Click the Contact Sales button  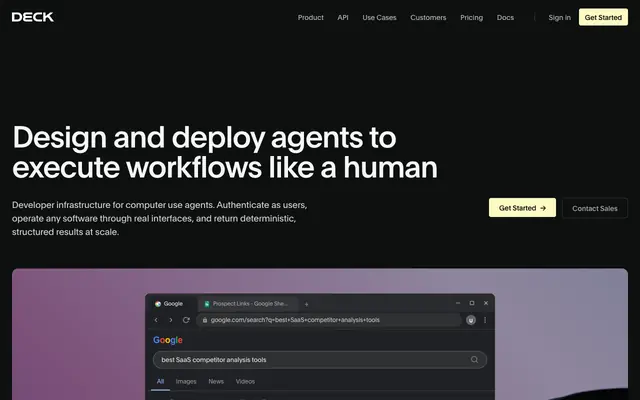[x=595, y=208]
